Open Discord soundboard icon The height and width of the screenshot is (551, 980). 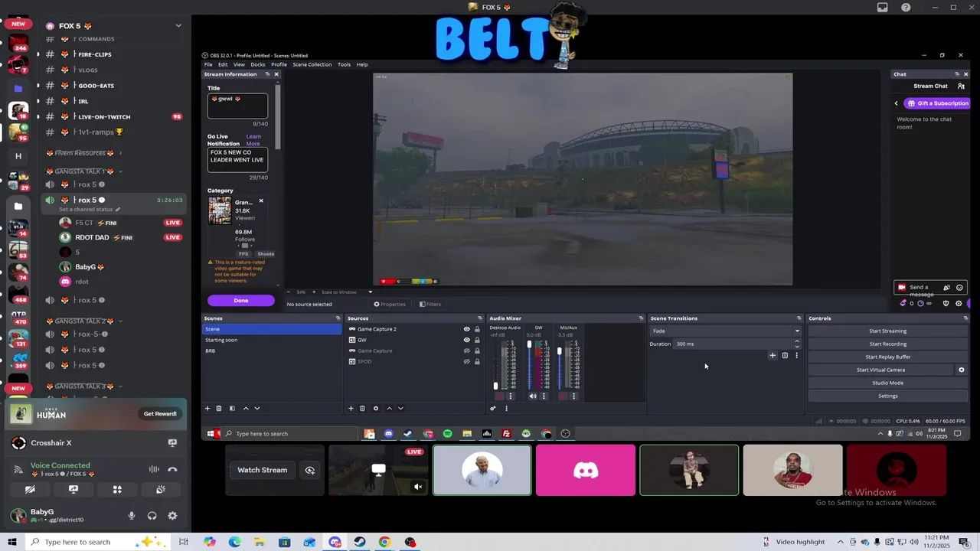(161, 489)
